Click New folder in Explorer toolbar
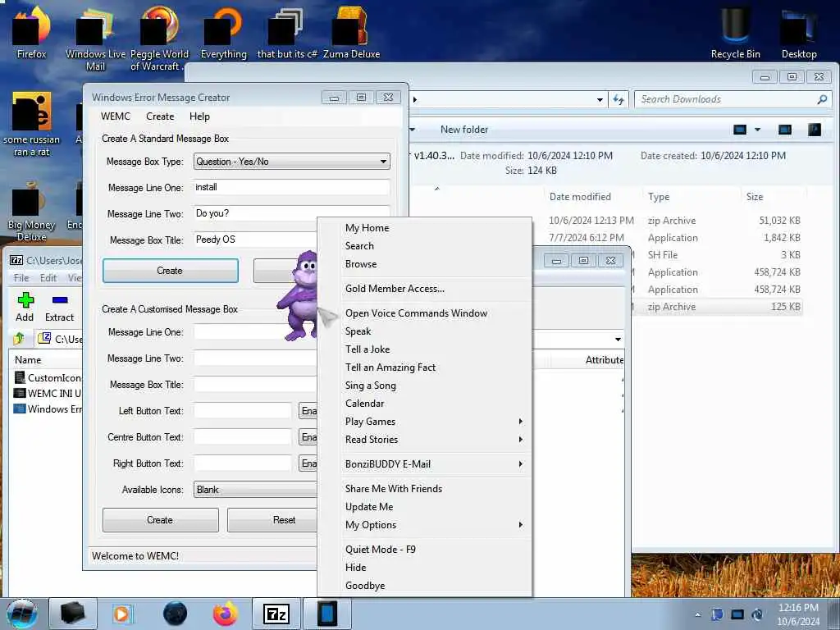The image size is (840, 630). [464, 129]
